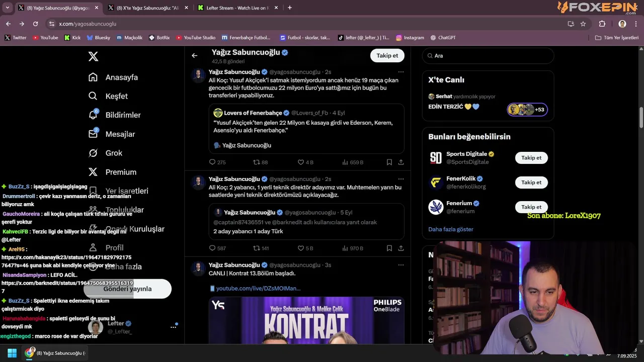Share the teknik direktör tweet
Screen dimensions: 644x362
point(401,248)
